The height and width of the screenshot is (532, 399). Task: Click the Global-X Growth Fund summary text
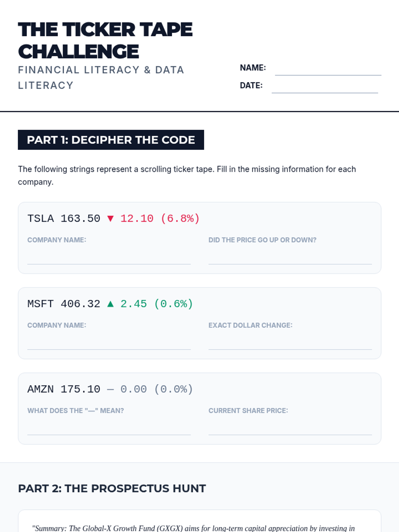tap(194, 528)
